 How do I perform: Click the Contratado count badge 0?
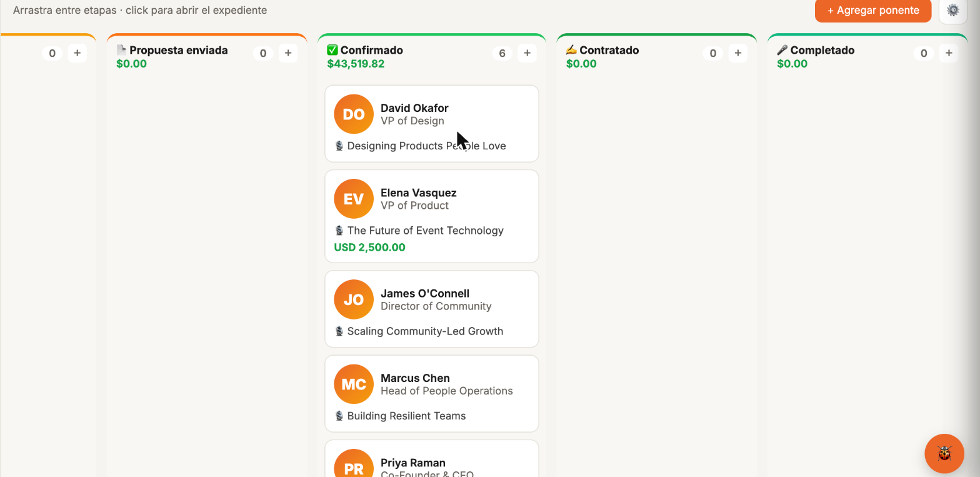[x=713, y=54]
